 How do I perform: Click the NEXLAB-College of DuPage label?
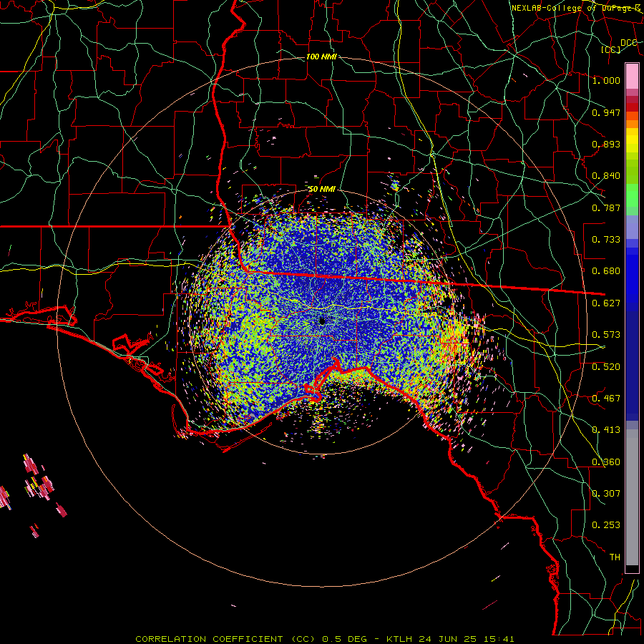[x=576, y=8]
